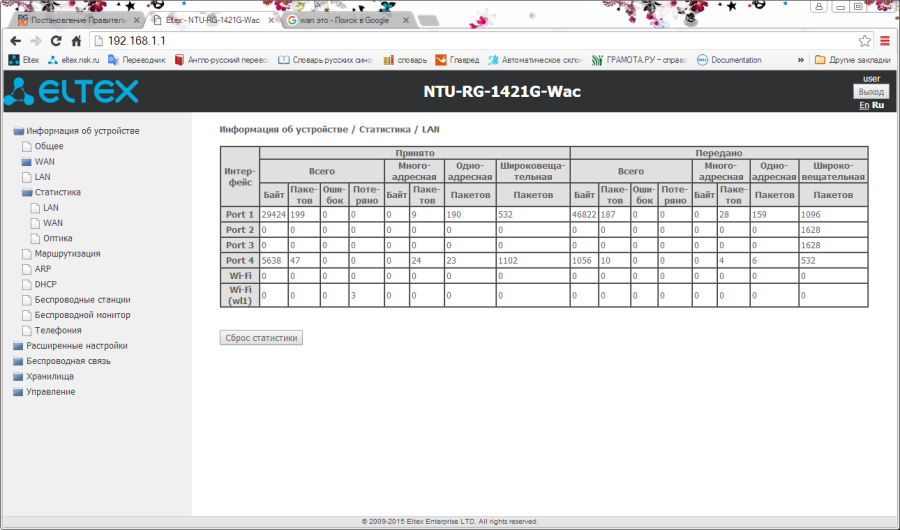The image size is (900, 530).
Task: Open ARP page in sidebar
Action: point(37,269)
